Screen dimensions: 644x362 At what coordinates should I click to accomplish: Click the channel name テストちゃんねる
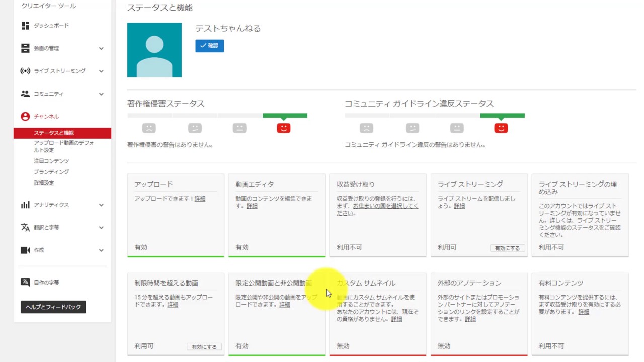click(228, 29)
